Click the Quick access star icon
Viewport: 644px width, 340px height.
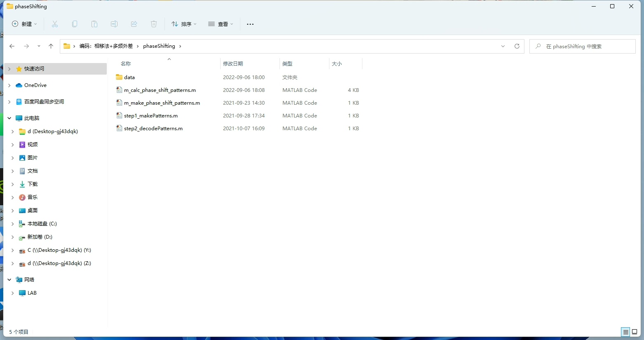(x=19, y=69)
